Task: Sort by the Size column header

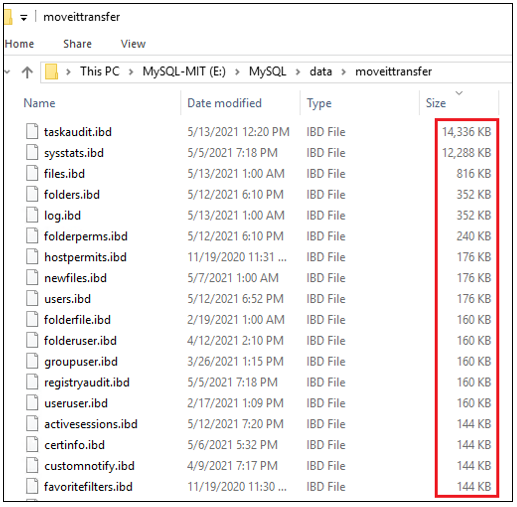Action: (436, 103)
